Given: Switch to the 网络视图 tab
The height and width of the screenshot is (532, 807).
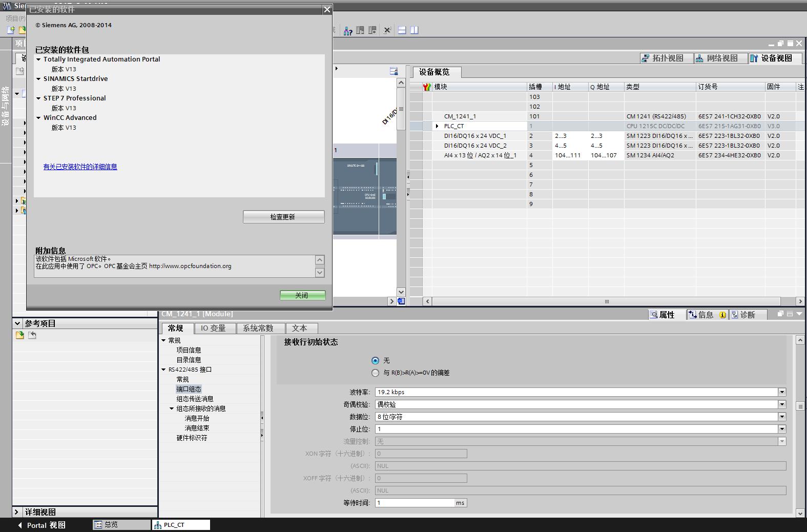Looking at the screenshot, I should 721,58.
